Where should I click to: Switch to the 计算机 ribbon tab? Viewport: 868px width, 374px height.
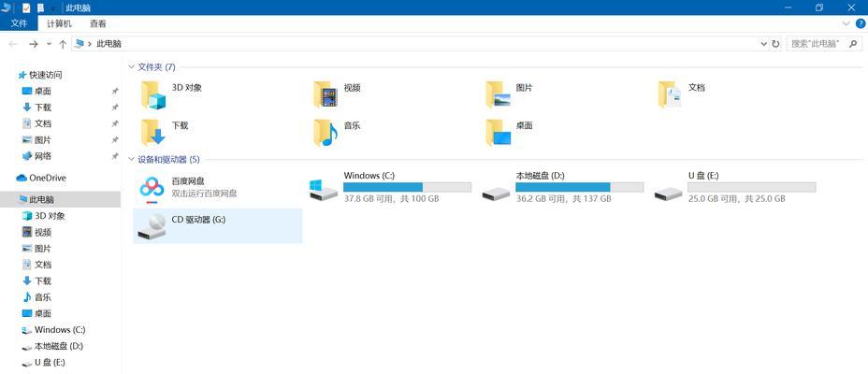(x=59, y=23)
